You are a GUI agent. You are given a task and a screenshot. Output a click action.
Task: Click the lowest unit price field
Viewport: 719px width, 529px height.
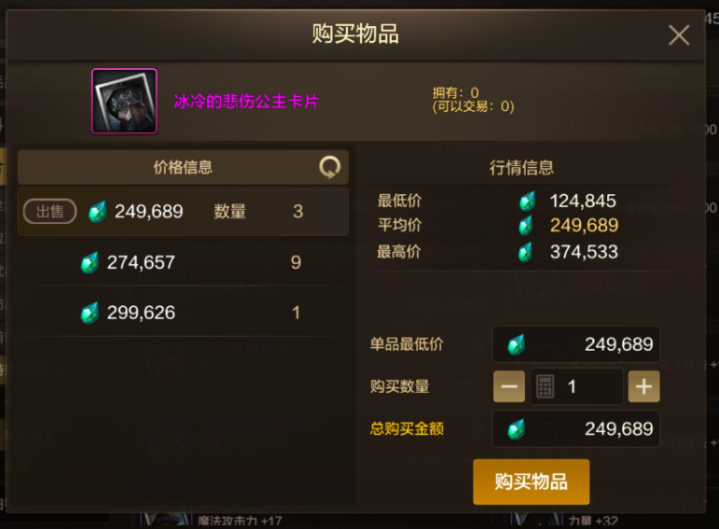point(576,344)
